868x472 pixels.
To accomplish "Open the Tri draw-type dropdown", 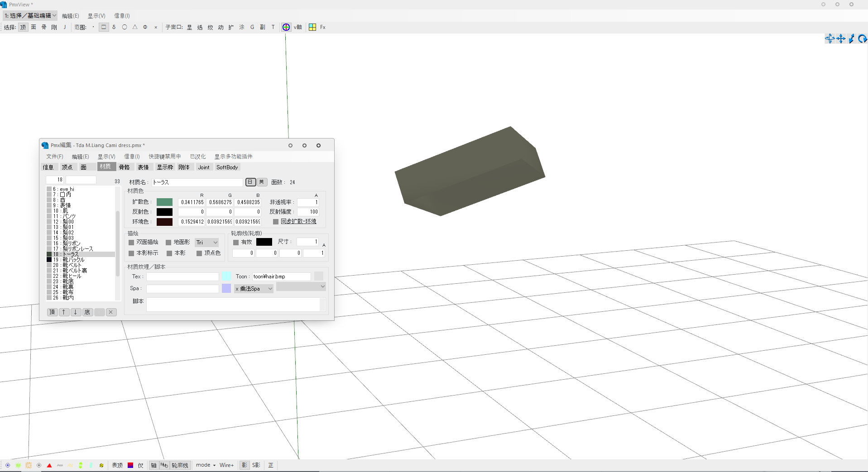I will (207, 243).
